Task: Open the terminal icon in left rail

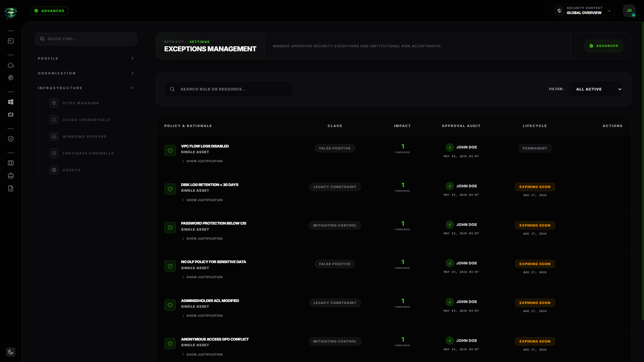Action: 11,41
